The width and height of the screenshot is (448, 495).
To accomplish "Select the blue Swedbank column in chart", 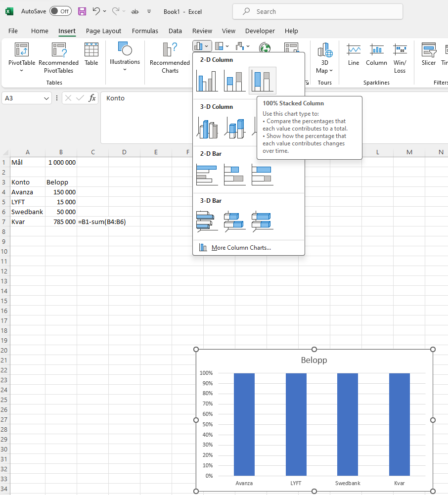I will point(348,424).
